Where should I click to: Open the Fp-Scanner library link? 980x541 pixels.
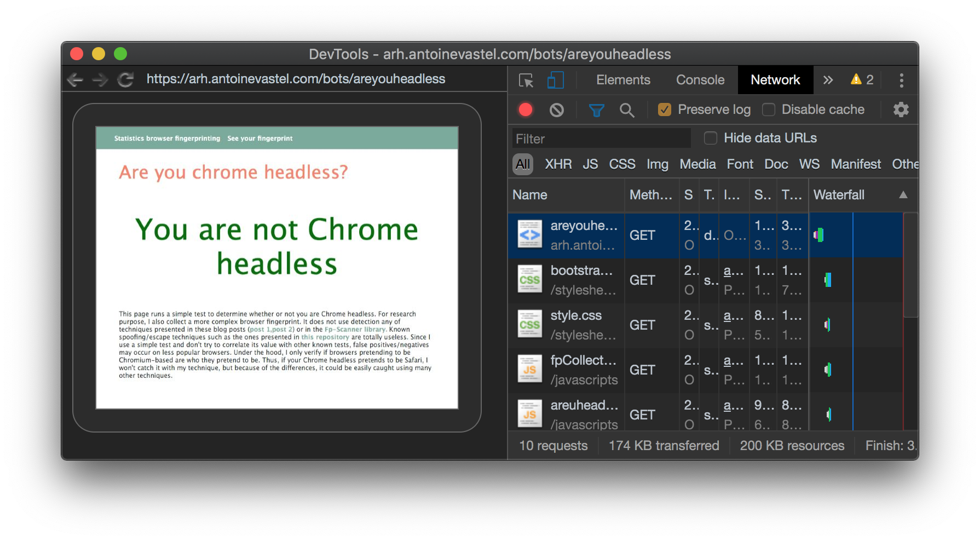[355, 330]
